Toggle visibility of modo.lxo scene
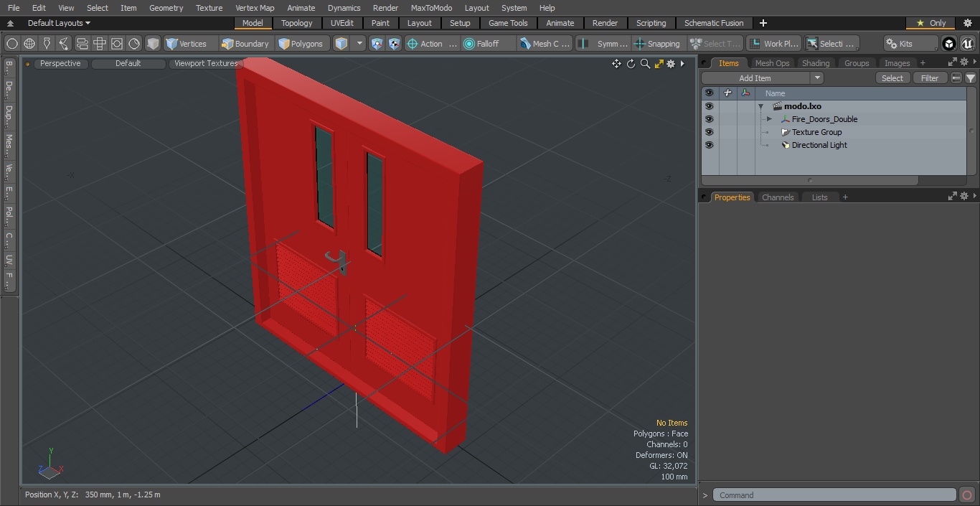 (x=709, y=106)
